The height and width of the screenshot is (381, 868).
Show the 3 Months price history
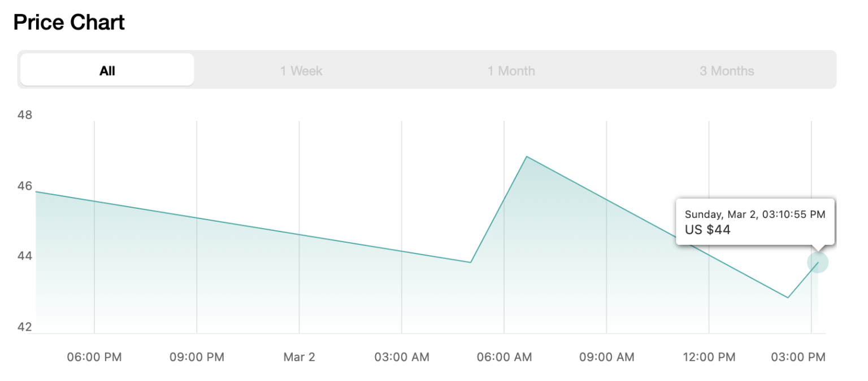pos(727,71)
